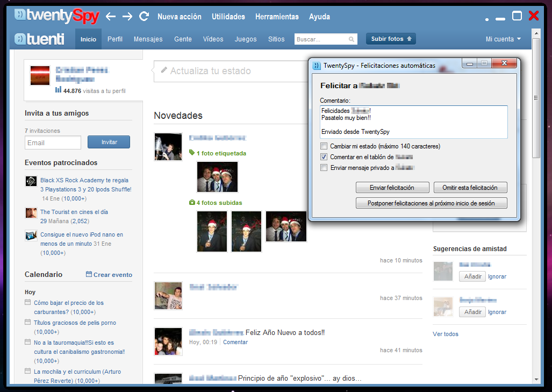This screenshot has height=392, width=552.
Task: Click the twentySpy logo
Action: (x=56, y=16)
